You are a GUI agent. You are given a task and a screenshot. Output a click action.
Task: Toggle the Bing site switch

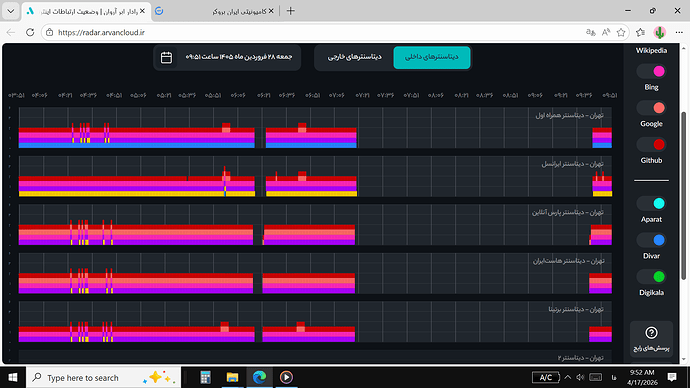point(652,71)
